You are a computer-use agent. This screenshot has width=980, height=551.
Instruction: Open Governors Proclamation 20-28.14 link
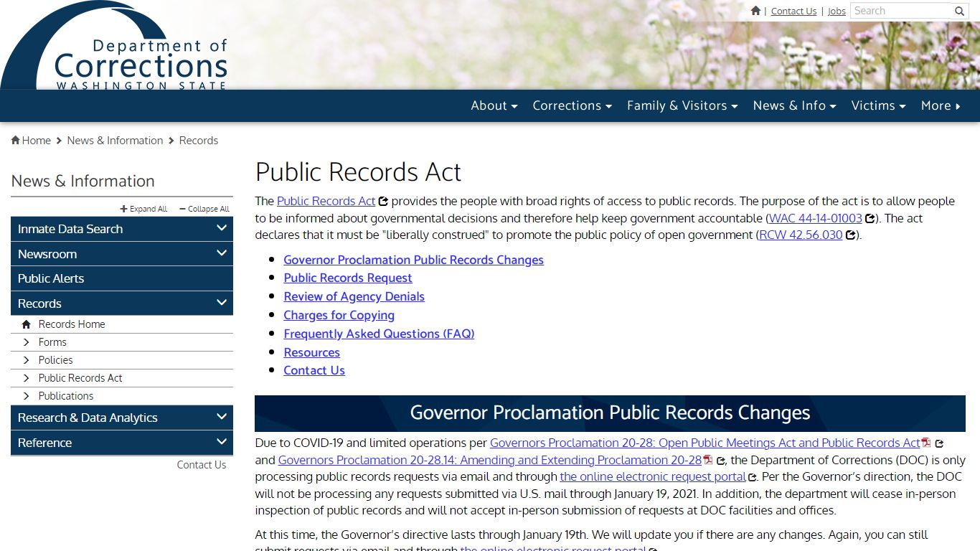tap(490, 460)
